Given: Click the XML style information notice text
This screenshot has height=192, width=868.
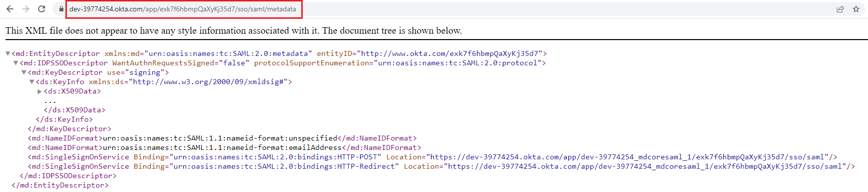Looking at the screenshot, I should click(233, 31).
